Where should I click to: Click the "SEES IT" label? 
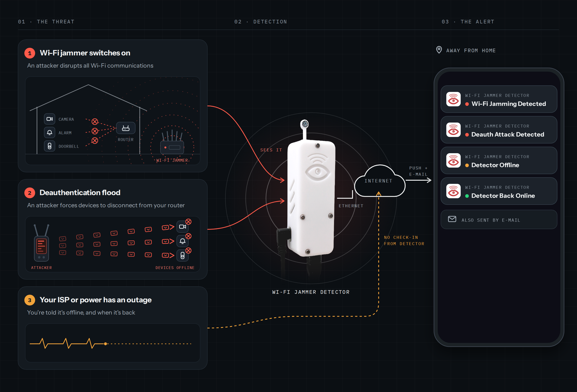coord(271,150)
